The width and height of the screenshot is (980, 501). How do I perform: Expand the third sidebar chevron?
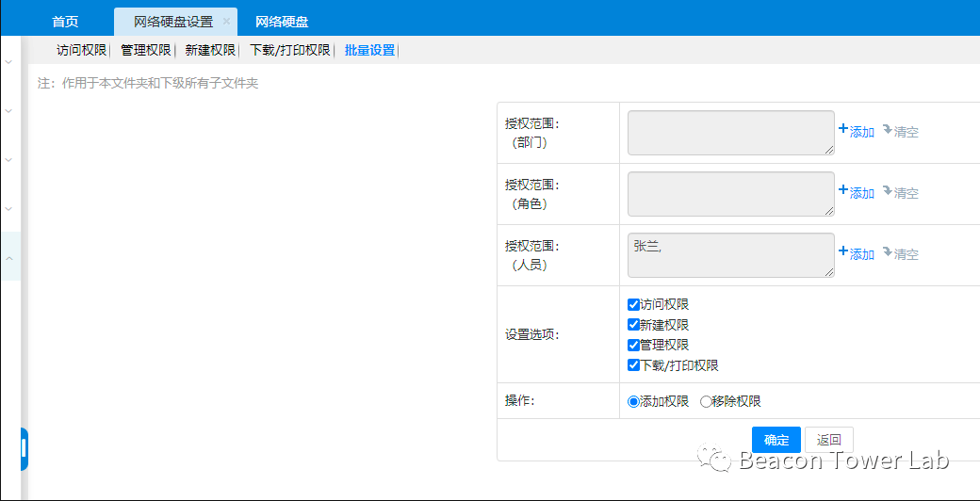point(8,159)
